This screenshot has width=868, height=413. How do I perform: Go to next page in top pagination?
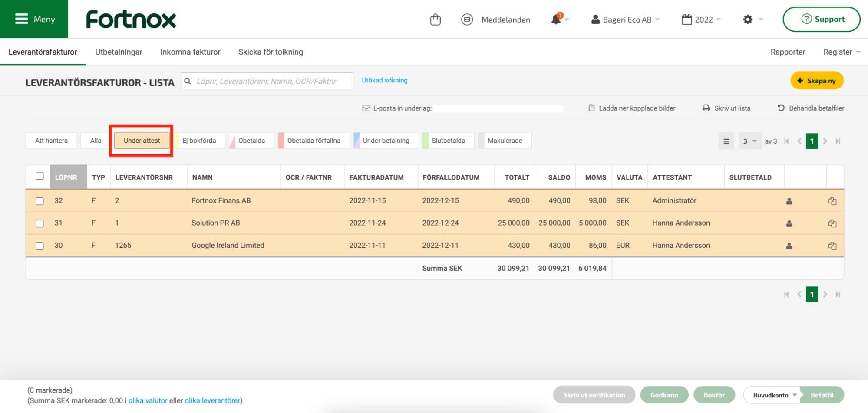click(825, 141)
